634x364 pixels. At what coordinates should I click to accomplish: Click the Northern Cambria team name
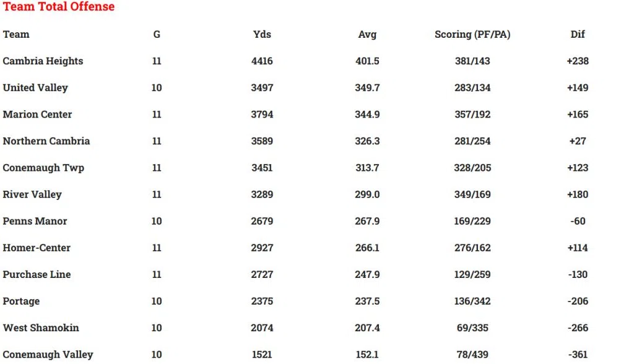pos(46,141)
